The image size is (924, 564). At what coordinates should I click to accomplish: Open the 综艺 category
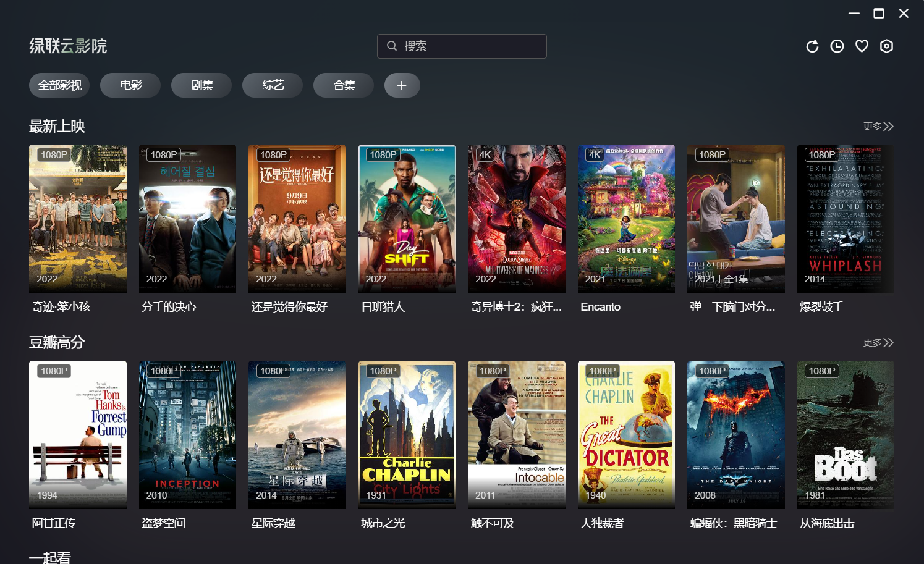click(x=273, y=85)
